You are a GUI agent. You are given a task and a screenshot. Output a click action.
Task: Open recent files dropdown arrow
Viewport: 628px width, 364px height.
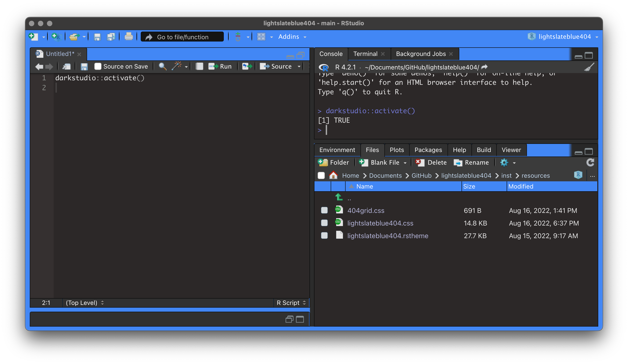click(x=84, y=37)
